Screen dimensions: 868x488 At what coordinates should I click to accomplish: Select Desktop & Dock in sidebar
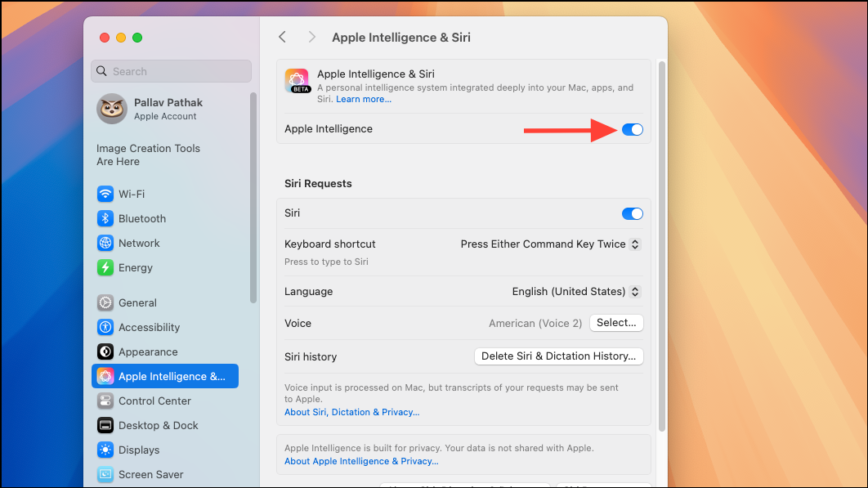(x=165, y=425)
